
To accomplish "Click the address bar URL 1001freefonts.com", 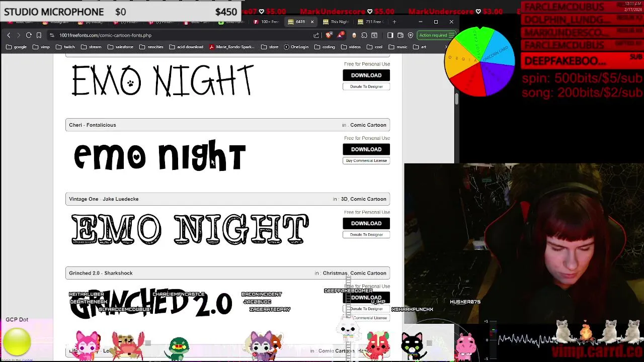I will [105, 35].
